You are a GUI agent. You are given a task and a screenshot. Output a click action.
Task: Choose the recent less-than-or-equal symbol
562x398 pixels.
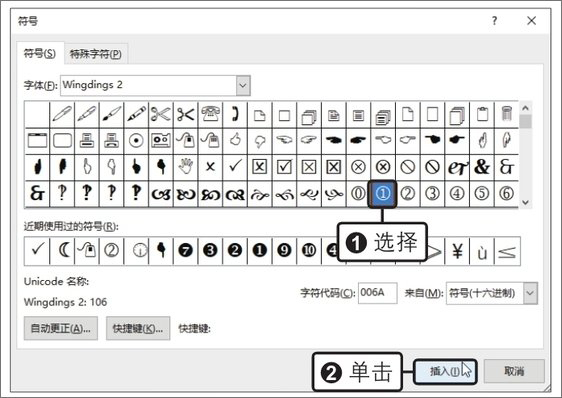click(x=507, y=250)
